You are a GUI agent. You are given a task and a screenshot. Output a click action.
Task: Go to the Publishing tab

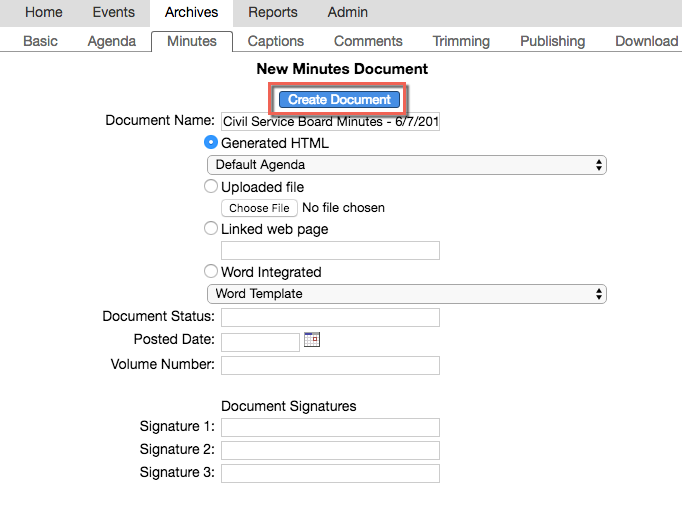(x=552, y=41)
